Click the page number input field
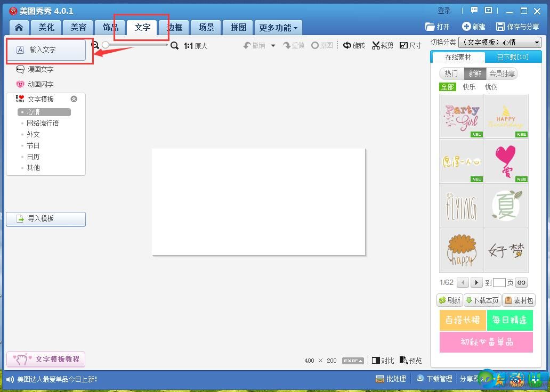 click(x=499, y=283)
